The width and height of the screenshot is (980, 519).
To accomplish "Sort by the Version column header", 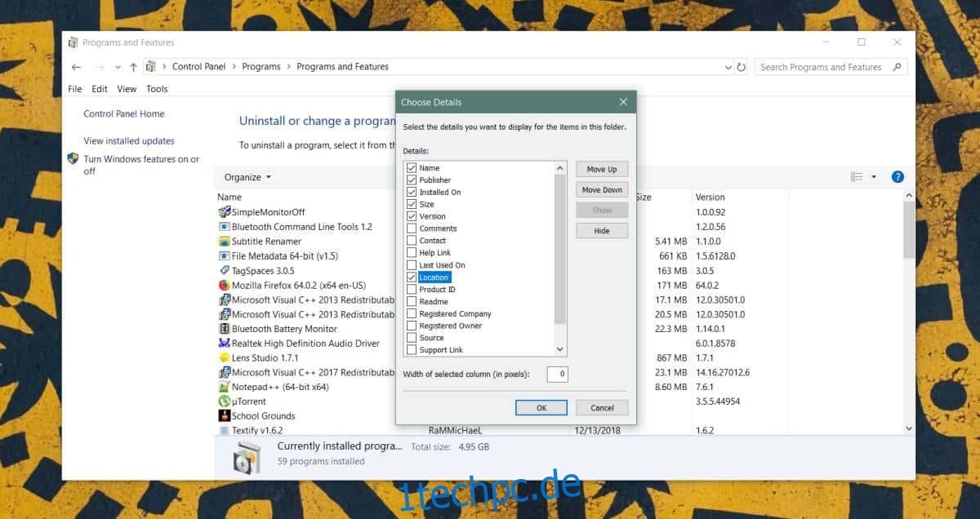I will point(710,197).
